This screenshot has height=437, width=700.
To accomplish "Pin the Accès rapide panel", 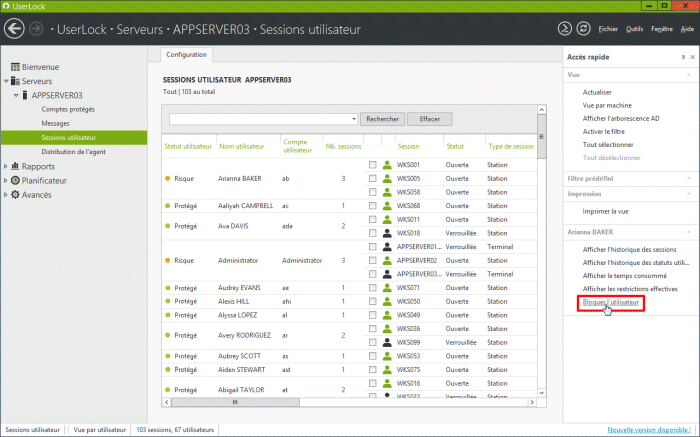I will point(683,57).
